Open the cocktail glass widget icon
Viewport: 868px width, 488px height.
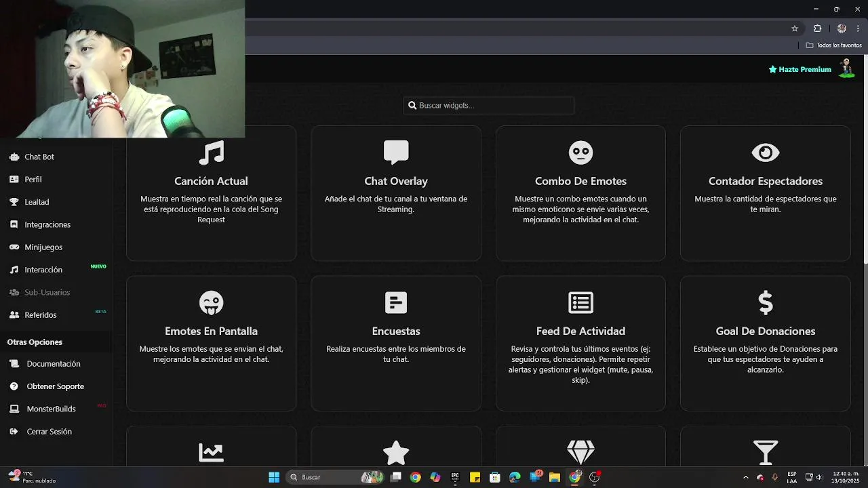tap(766, 452)
